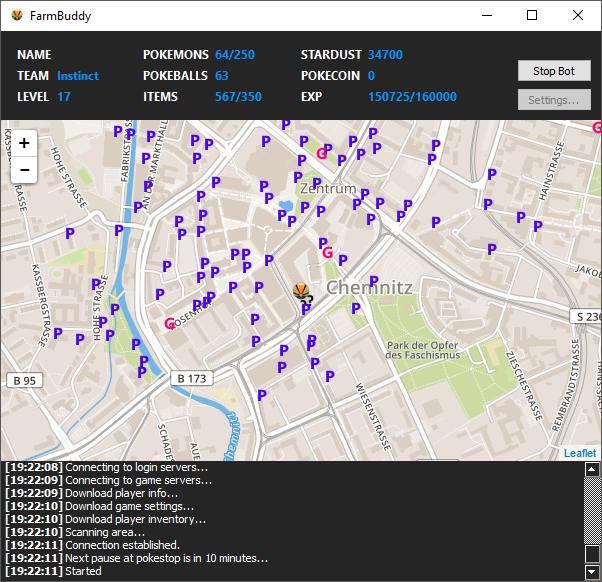Select the gym marker left of Chemnitz label
The width and height of the screenshot is (602, 582).
tap(328, 253)
